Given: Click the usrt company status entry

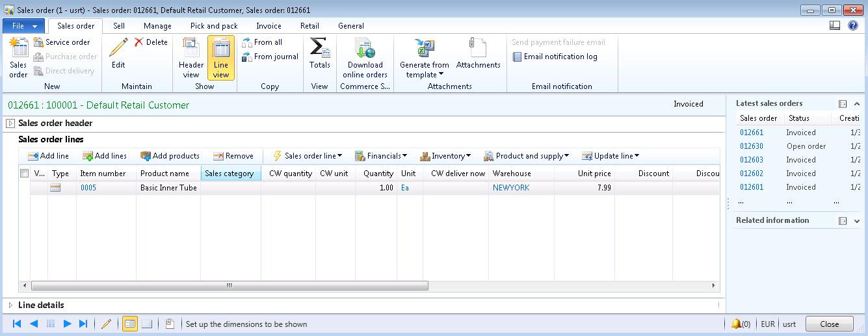Looking at the screenshot, I should tap(789, 324).
